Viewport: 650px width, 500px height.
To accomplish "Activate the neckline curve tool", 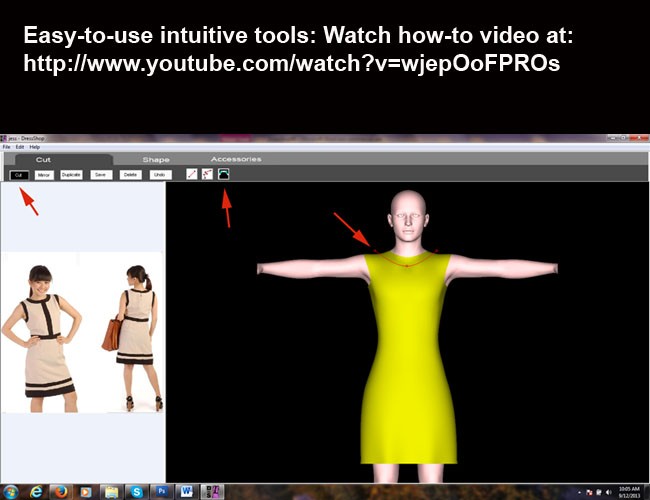I will coord(223,174).
